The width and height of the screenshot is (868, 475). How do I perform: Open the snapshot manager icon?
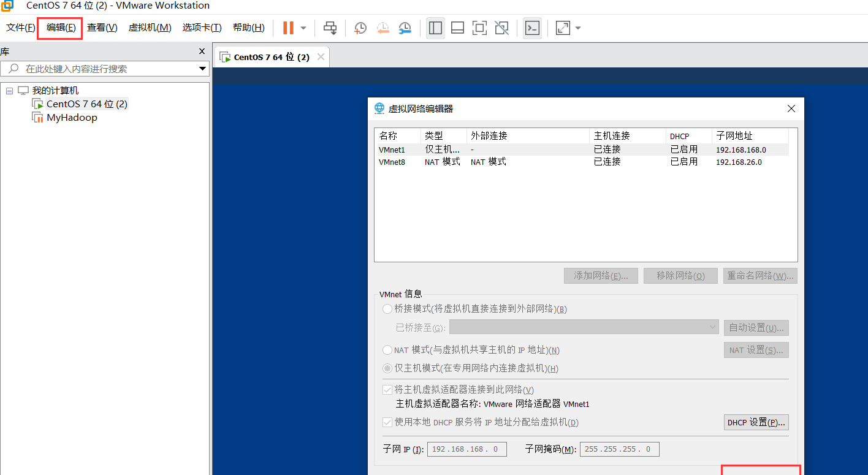point(405,28)
